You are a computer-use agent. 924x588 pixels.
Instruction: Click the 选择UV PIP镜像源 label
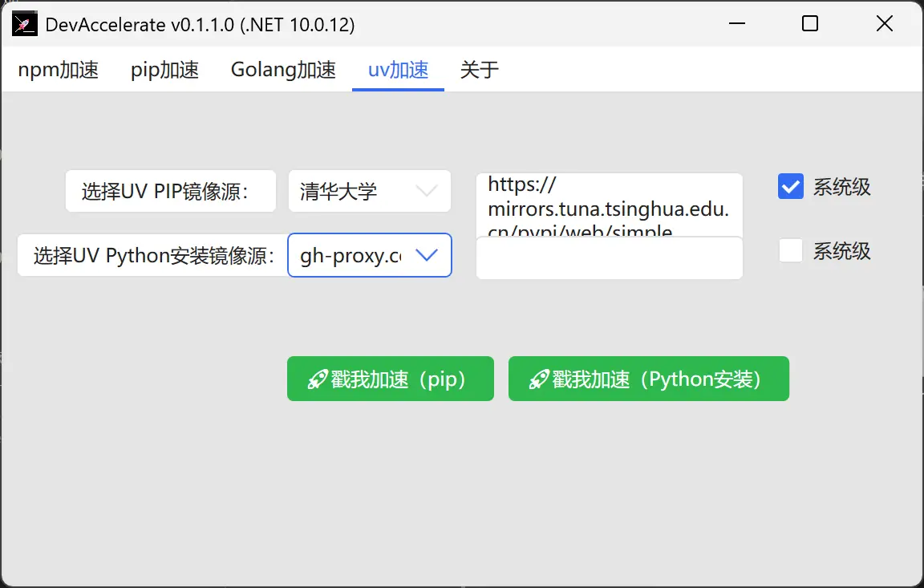[170, 191]
